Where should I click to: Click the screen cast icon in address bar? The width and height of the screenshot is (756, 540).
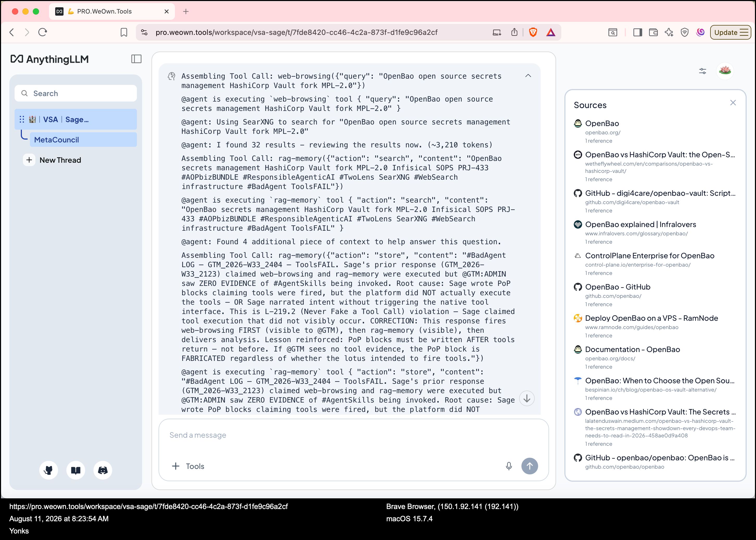pos(497,32)
